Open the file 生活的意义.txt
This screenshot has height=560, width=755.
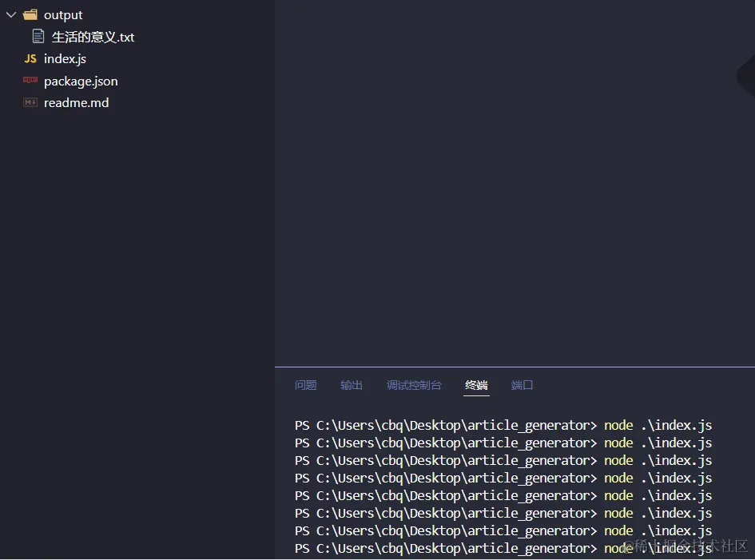pos(93,37)
